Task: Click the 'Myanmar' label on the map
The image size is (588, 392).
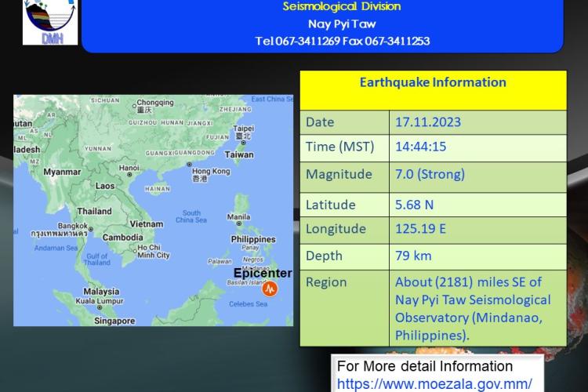Action: pos(62,172)
